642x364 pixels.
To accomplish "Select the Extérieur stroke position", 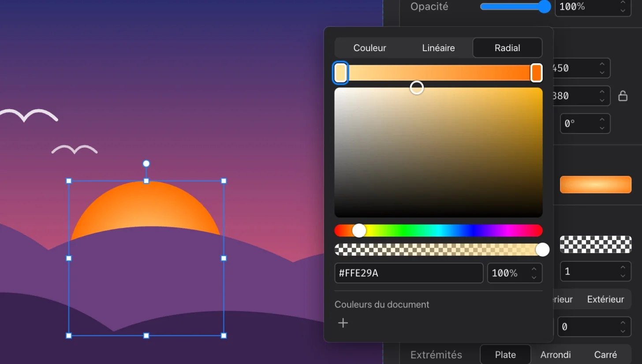I will 605,299.
